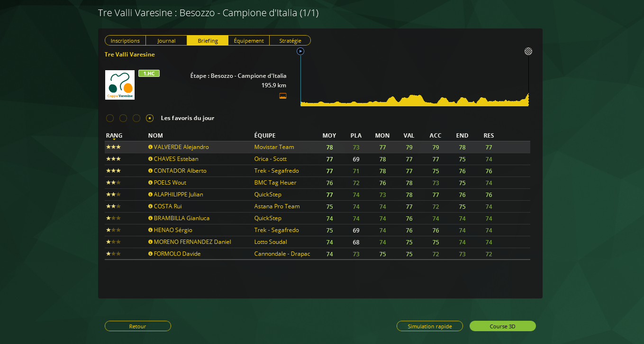Viewport: 644px width, 344px height.
Task: Sort table by RANG column
Action: [x=114, y=136]
